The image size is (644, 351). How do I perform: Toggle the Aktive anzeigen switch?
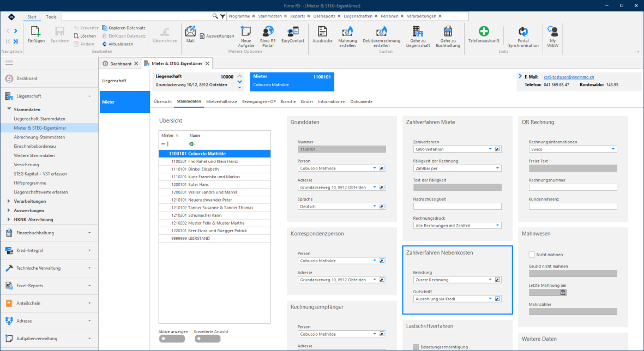172,338
